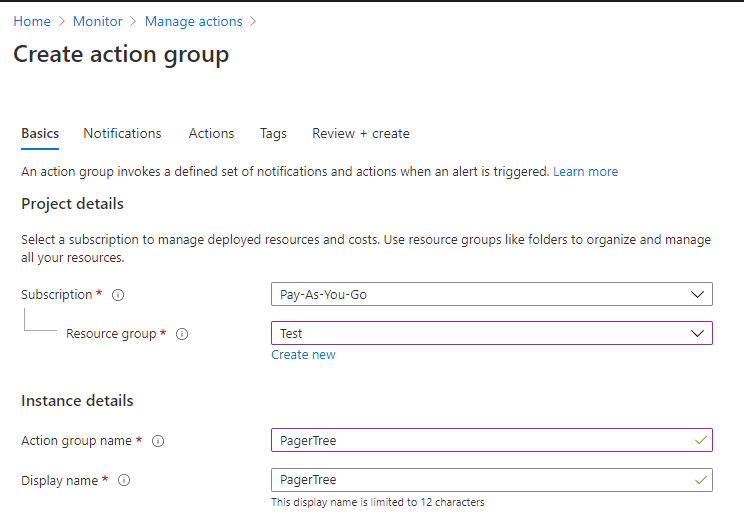Go to Monitor in breadcrumb
The image size is (744, 526).
point(98,21)
